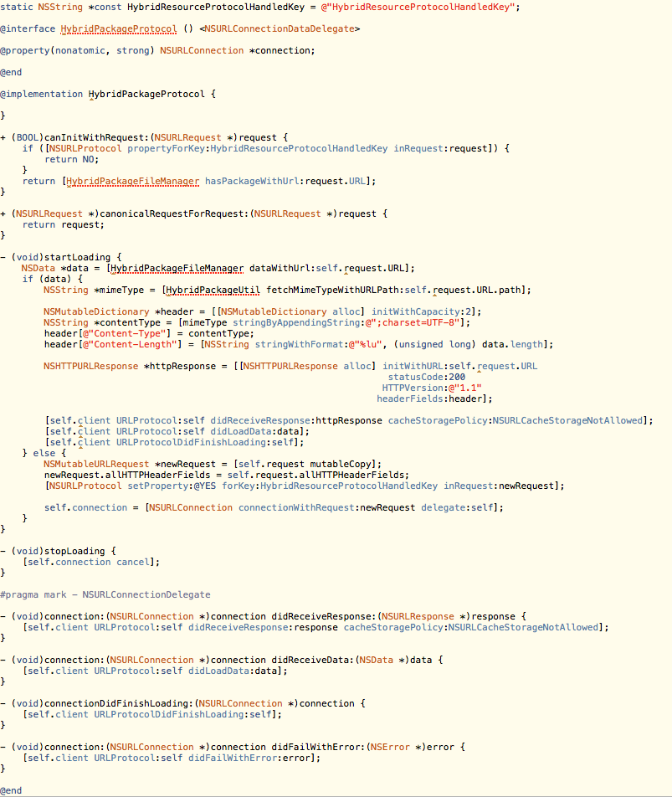Click the @"Content-Type" string key
Image resolution: width=672 pixels, height=797 pixels.
[x=125, y=334]
